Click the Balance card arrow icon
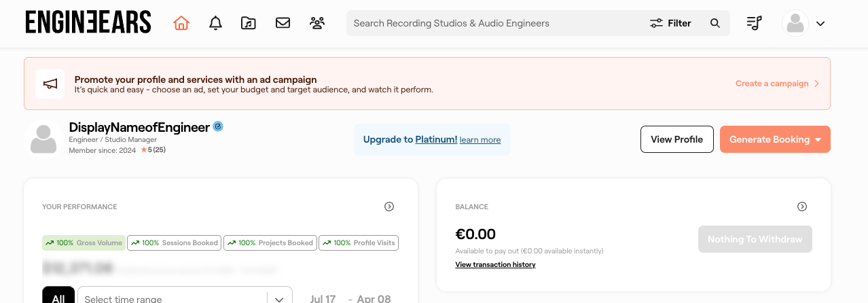This screenshot has height=303, width=868. (x=802, y=207)
